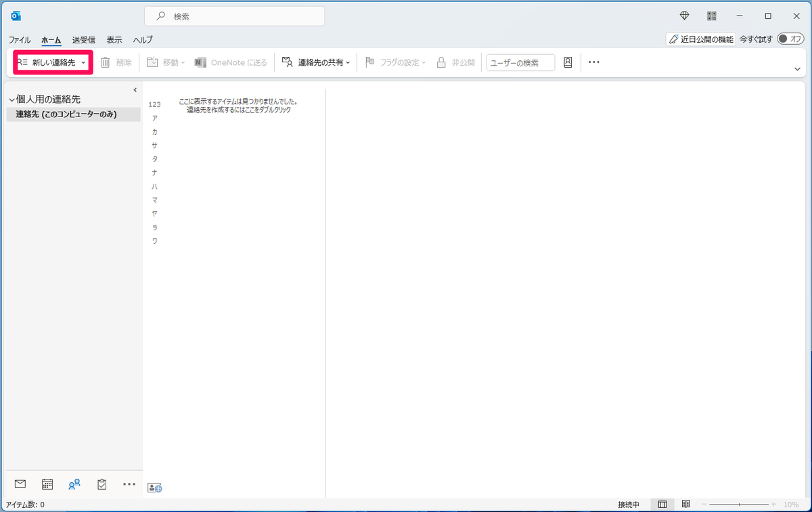Jump to the マ index
This screenshot has width=812, height=512.
pos(154,200)
